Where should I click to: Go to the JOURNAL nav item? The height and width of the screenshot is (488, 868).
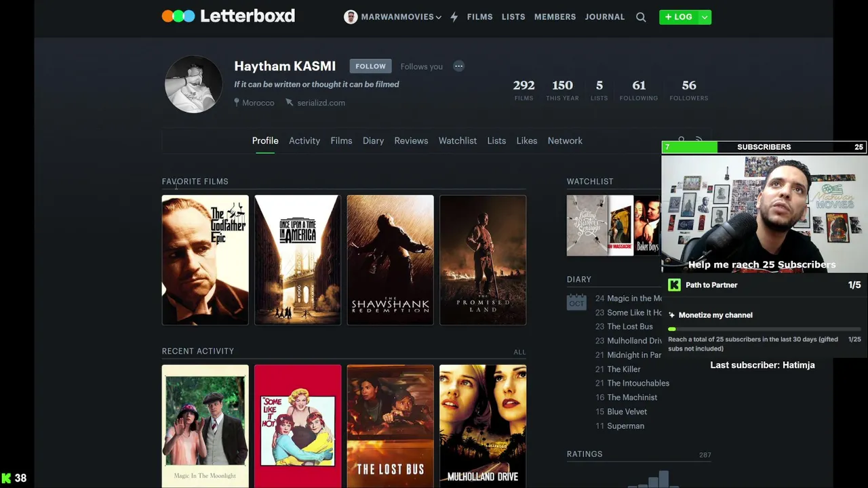click(x=605, y=17)
